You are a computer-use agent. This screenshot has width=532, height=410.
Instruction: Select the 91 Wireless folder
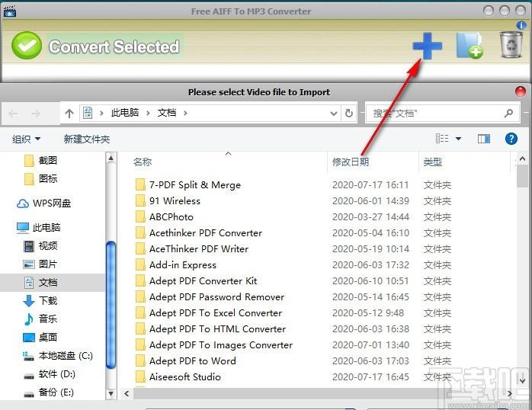click(175, 200)
